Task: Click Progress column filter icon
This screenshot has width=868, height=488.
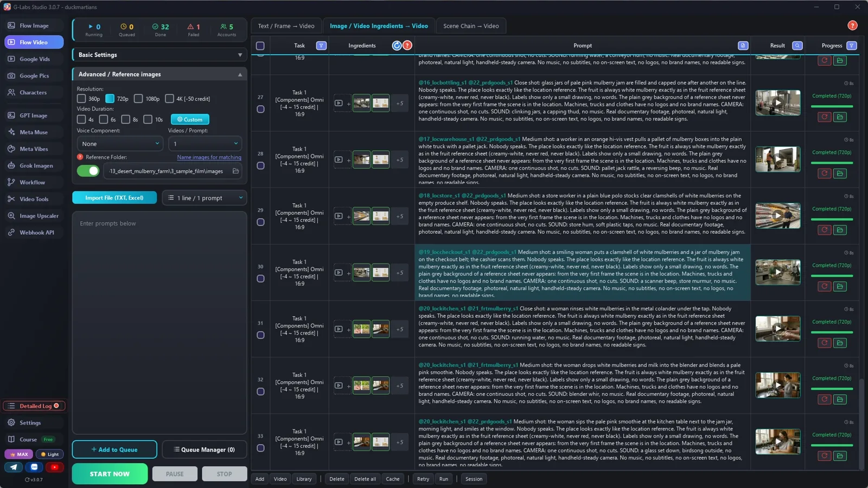Action: (852, 46)
